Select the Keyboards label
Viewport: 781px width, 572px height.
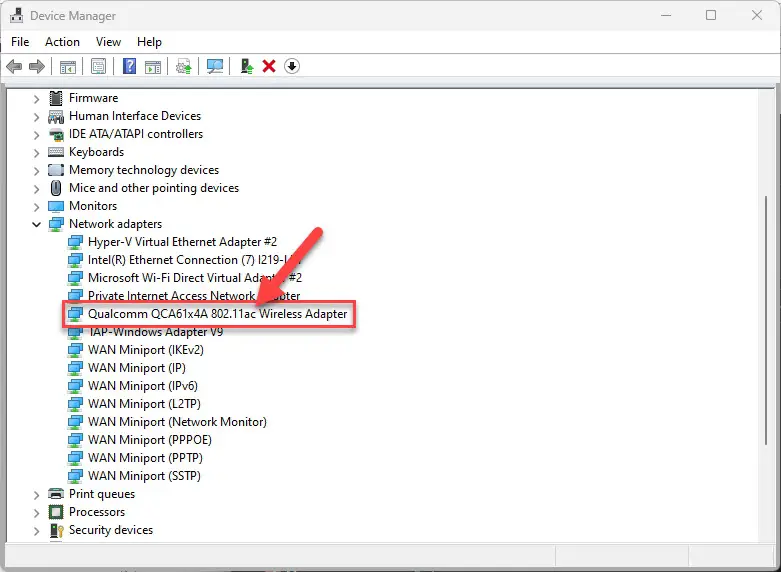click(x=97, y=152)
